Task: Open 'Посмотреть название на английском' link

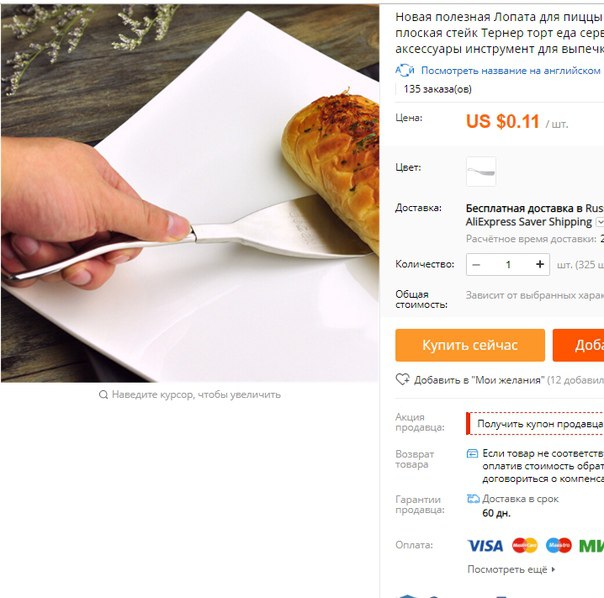Action: coord(510,71)
